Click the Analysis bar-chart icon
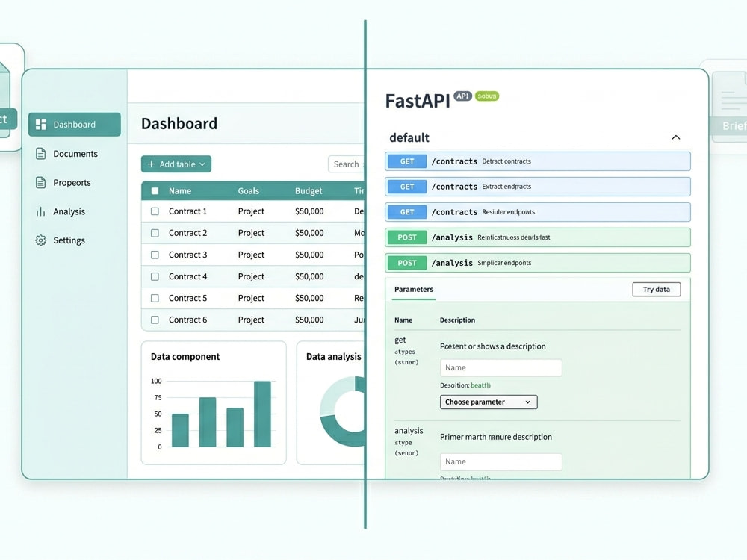747x560 pixels. [x=41, y=211]
